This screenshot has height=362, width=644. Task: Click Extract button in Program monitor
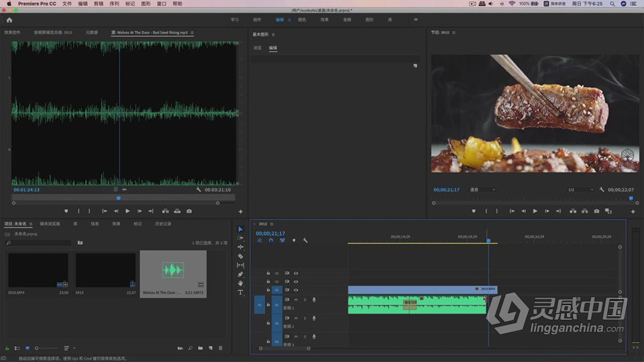pos(584,211)
